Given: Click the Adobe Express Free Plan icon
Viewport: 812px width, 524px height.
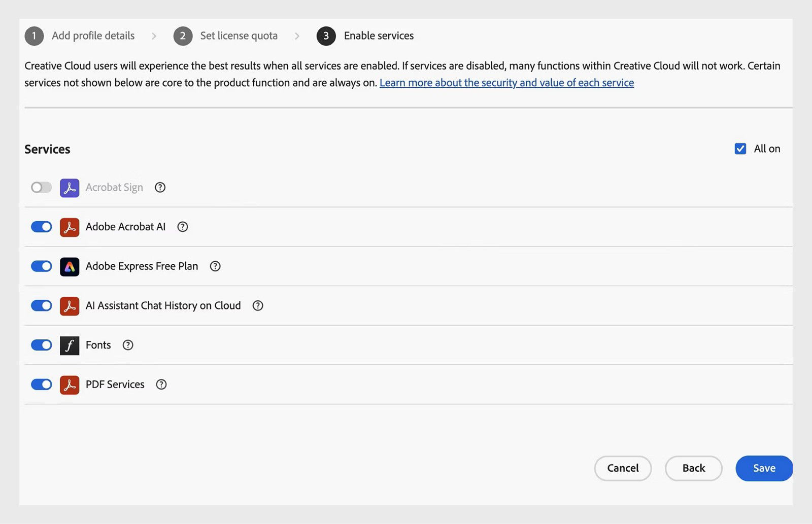Looking at the screenshot, I should point(70,266).
